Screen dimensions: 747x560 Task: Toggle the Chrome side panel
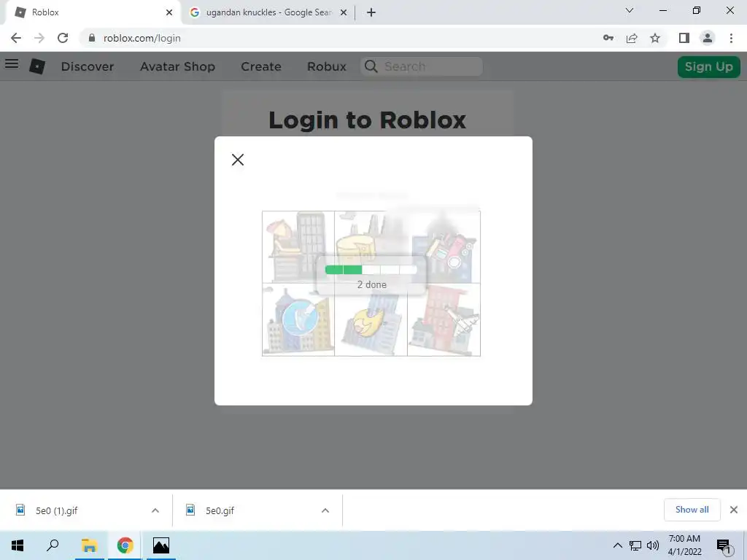[684, 38]
